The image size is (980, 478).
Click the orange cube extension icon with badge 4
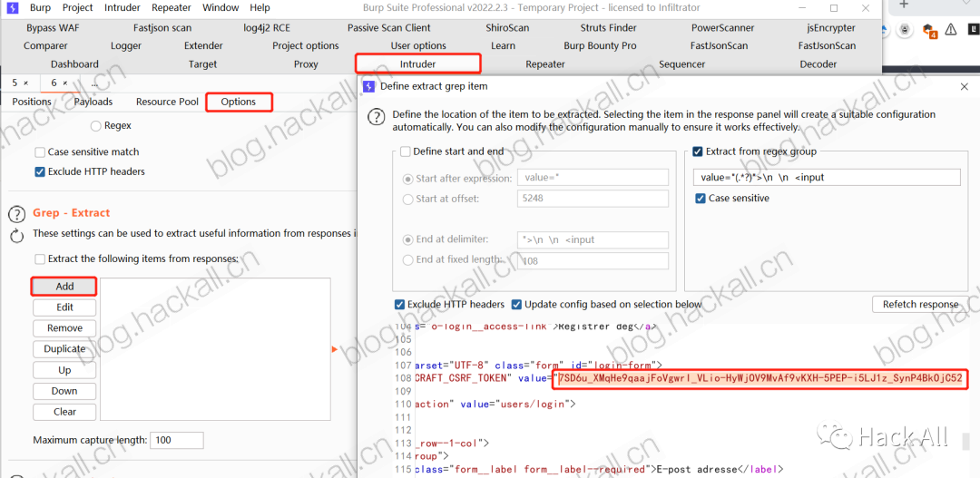pos(929,30)
